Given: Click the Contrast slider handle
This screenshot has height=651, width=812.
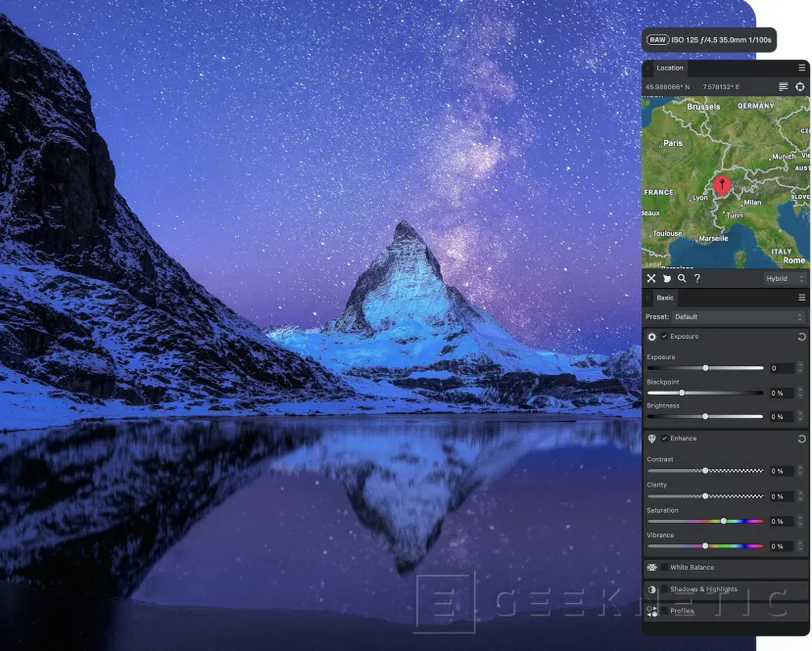Looking at the screenshot, I should coord(705,471).
